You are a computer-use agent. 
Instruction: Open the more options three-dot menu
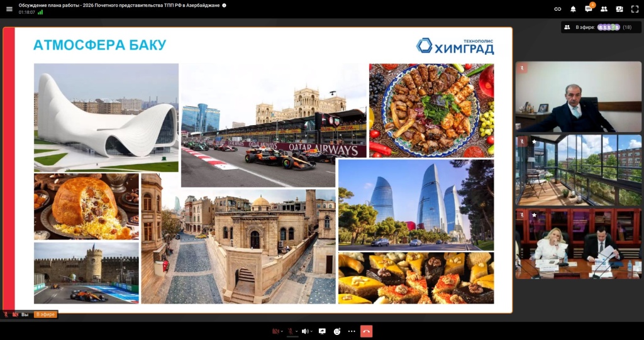point(352,331)
